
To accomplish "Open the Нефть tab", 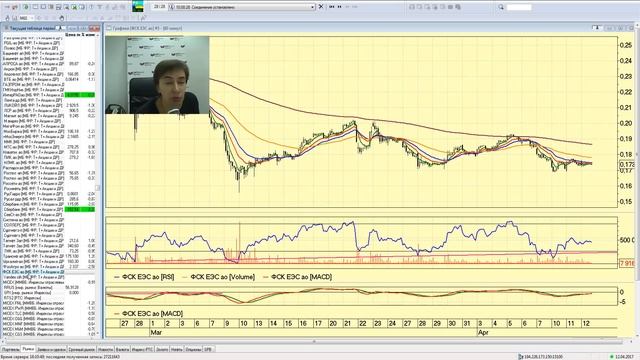I will point(177,349).
